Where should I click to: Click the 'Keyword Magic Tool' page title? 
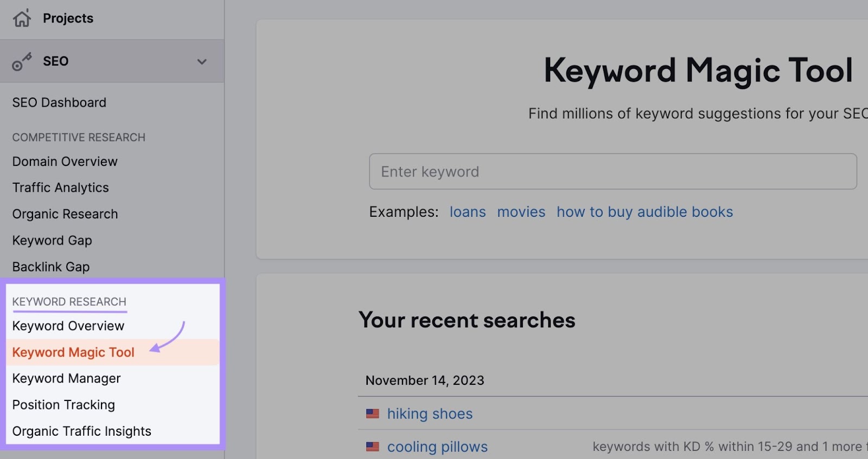coord(698,70)
